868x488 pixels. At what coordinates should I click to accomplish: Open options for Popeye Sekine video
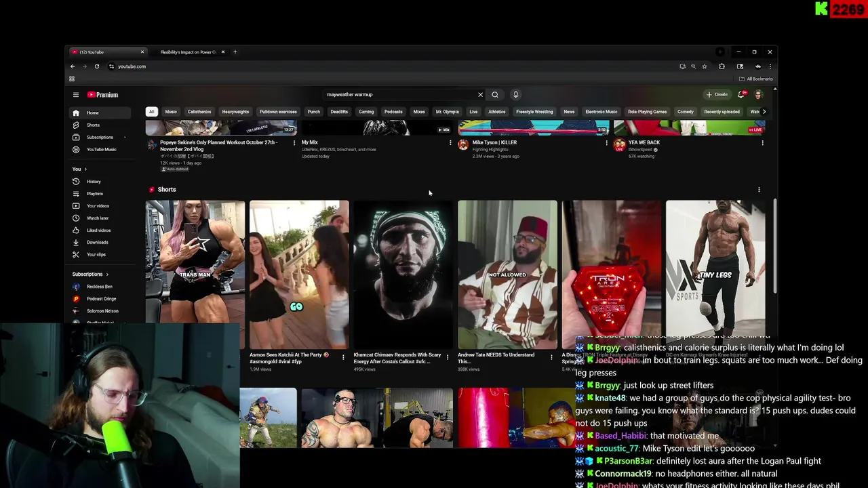point(294,143)
